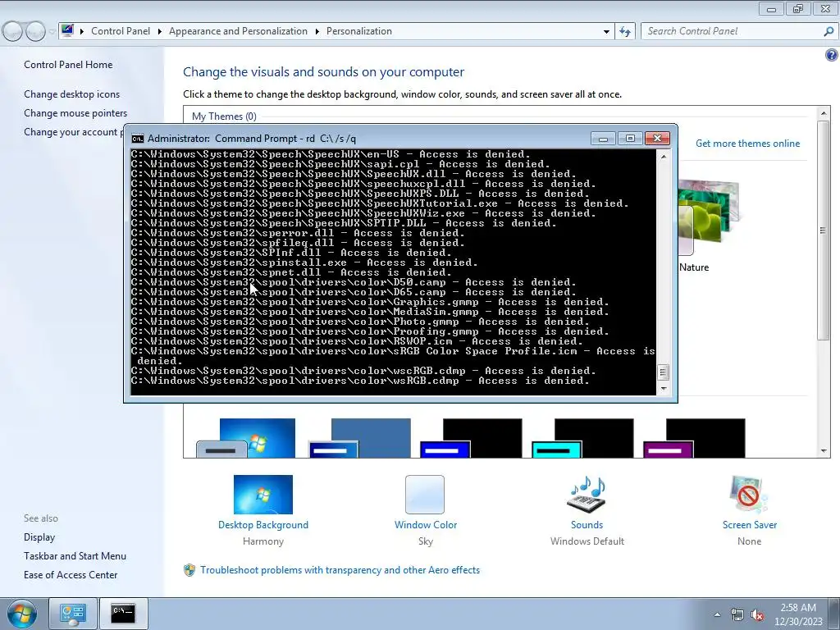
Task: Open Desktop Background Harmony thumbnail icon
Action: 263,495
